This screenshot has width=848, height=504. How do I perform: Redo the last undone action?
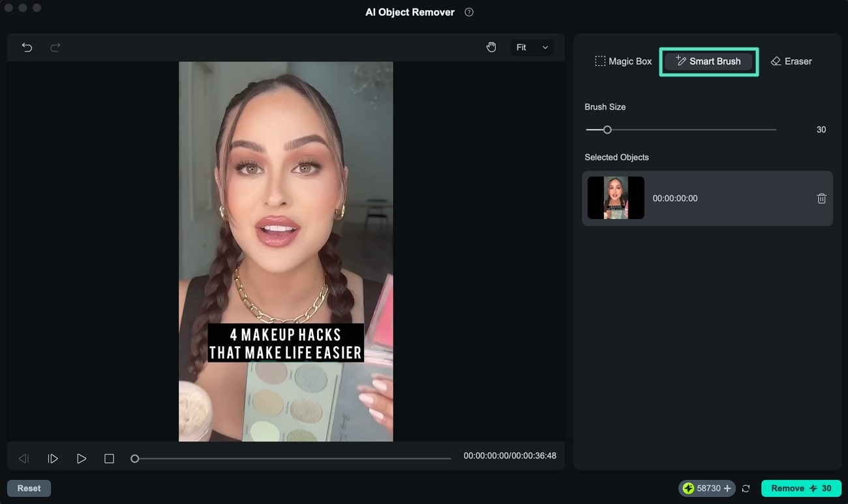(x=55, y=47)
